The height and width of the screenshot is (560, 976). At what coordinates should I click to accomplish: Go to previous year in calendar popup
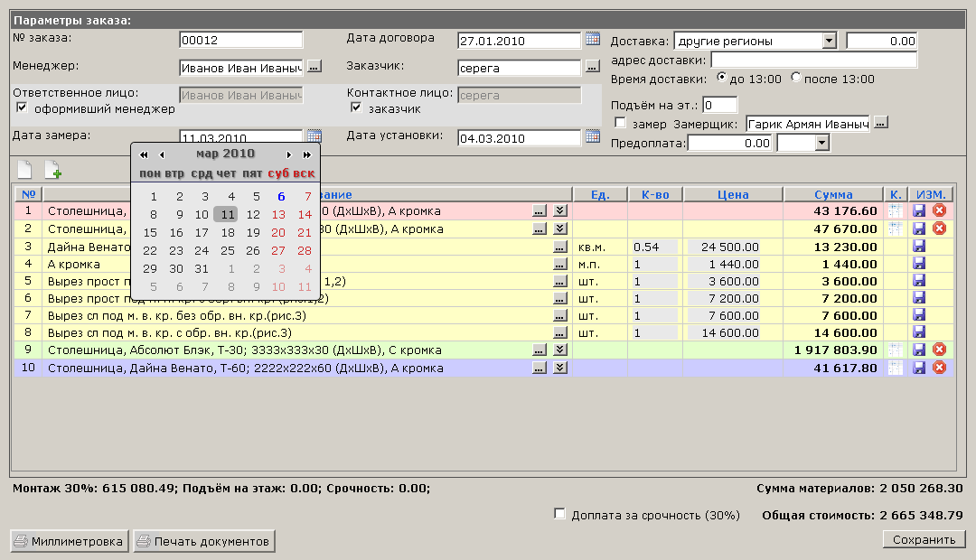[x=144, y=154]
